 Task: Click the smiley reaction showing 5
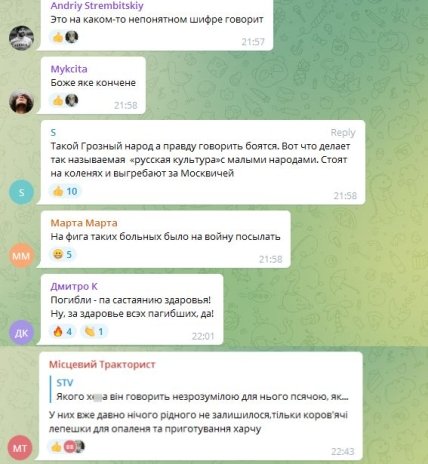(x=63, y=255)
